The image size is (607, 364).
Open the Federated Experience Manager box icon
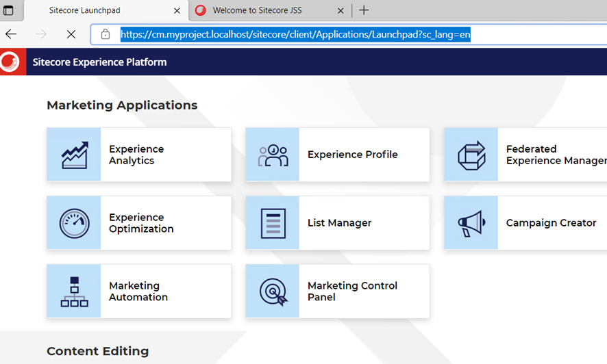pyautogui.click(x=471, y=155)
